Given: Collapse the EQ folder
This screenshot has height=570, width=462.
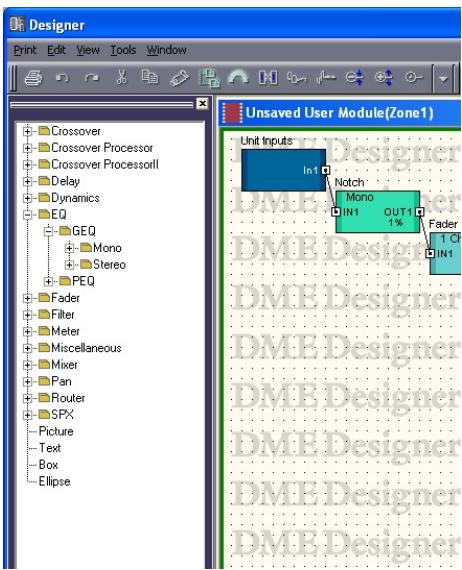Looking at the screenshot, I should pyautogui.click(x=27, y=215).
